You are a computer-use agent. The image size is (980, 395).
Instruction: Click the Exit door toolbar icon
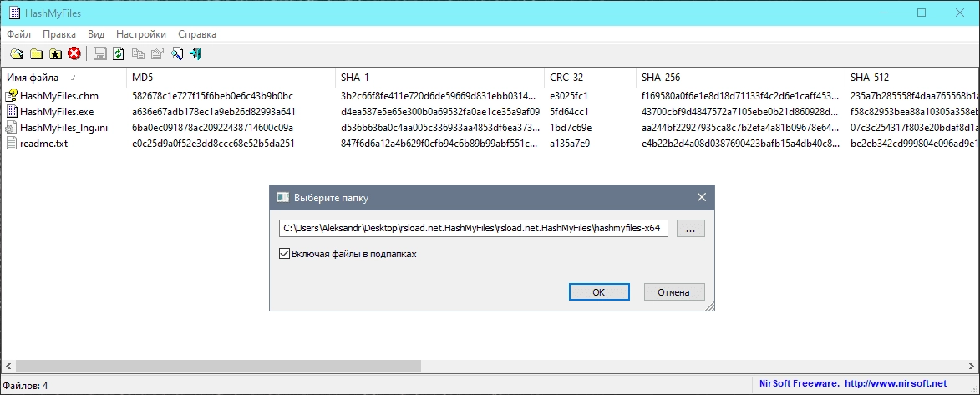pos(196,53)
